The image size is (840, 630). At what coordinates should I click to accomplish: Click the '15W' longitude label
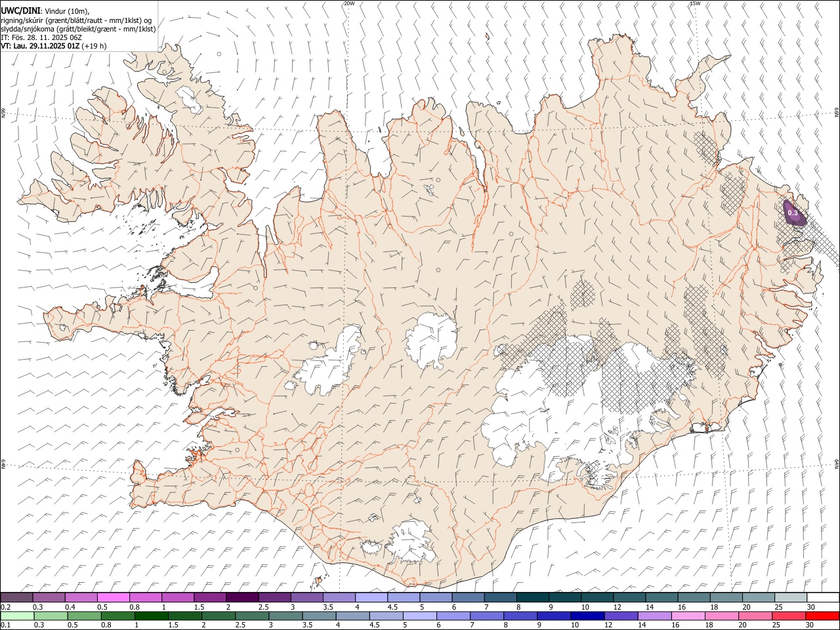coord(695,3)
